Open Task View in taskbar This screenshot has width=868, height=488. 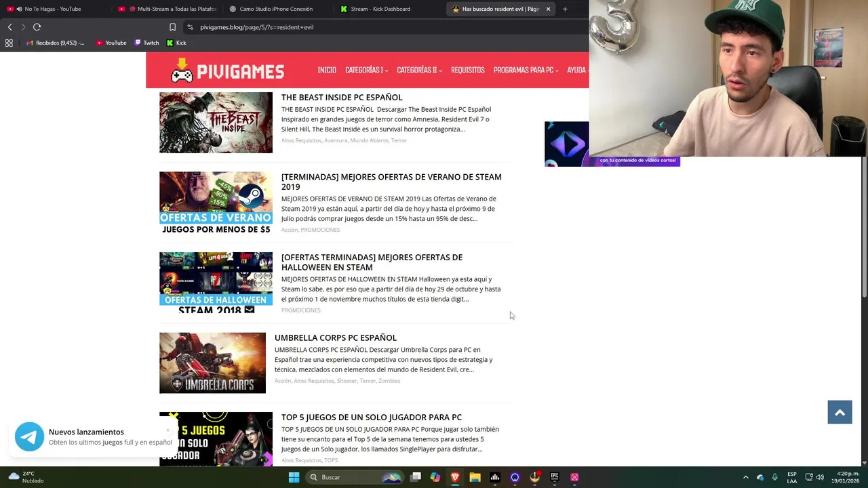click(x=416, y=477)
